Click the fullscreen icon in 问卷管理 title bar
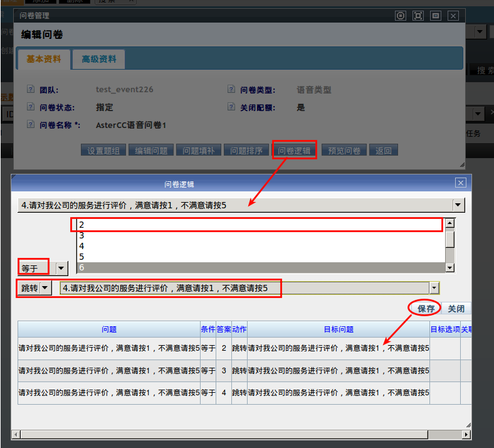 coord(418,16)
